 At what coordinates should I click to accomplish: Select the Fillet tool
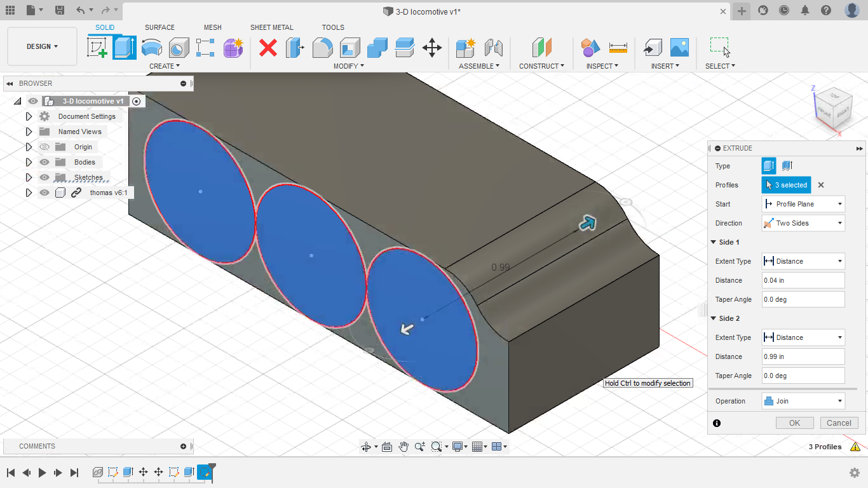coord(322,48)
